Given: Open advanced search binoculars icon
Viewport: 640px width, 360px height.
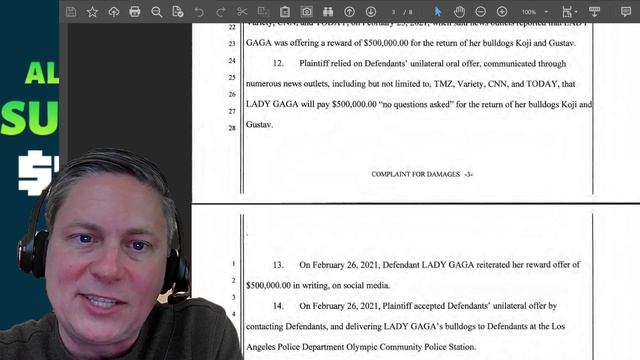Looking at the screenshot, I should [328, 12].
